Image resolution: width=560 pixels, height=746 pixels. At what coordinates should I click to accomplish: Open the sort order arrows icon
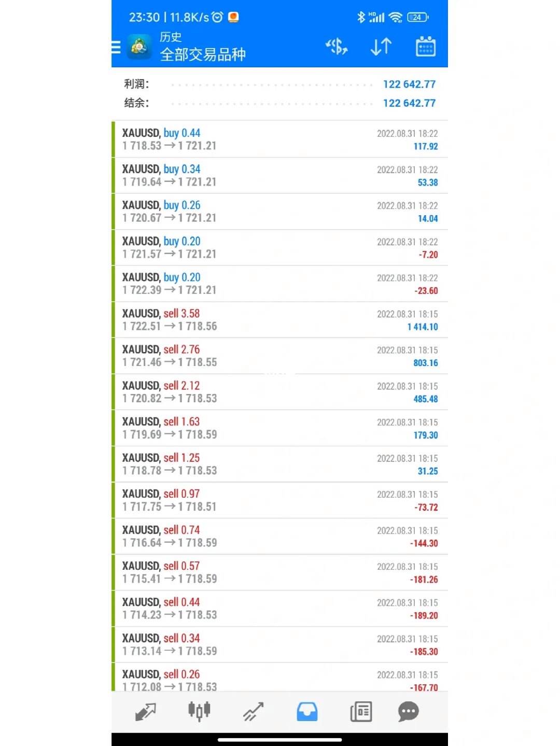point(381,47)
